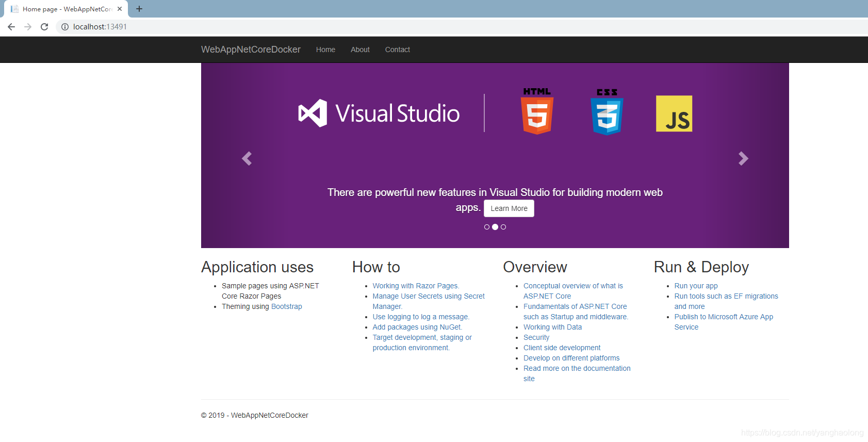868x442 pixels.
Task: Close the Home page browser tab
Action: pos(120,9)
